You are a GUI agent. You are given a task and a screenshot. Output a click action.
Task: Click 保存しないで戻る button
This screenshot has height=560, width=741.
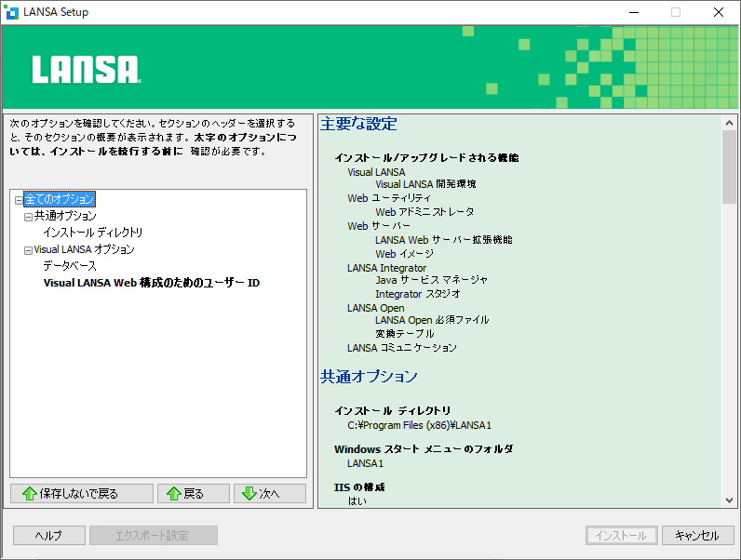coord(82,493)
